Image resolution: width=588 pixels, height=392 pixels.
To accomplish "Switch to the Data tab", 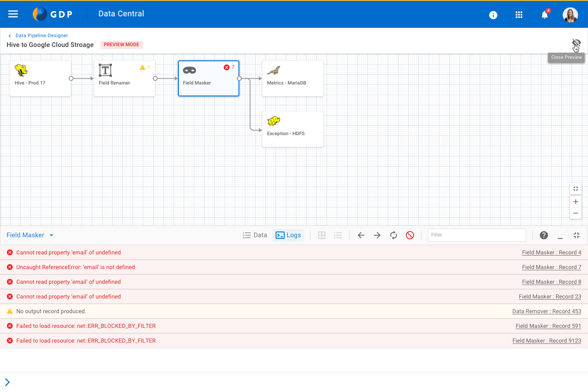I will click(x=255, y=235).
